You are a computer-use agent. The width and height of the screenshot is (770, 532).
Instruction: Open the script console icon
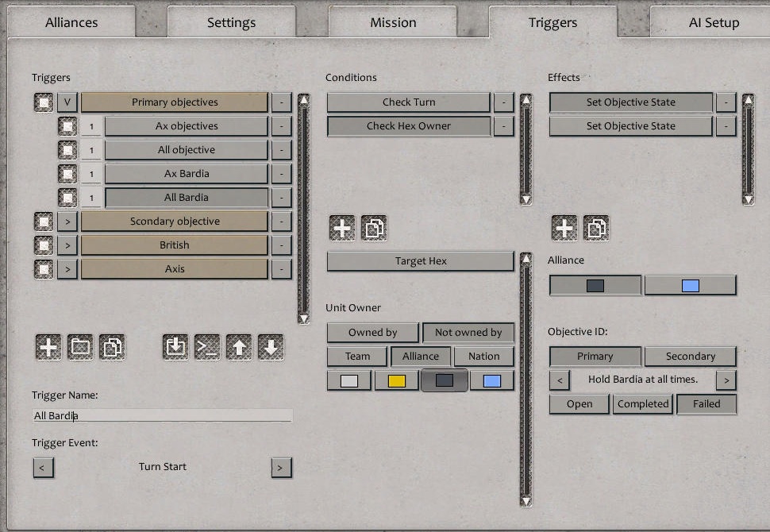point(207,347)
